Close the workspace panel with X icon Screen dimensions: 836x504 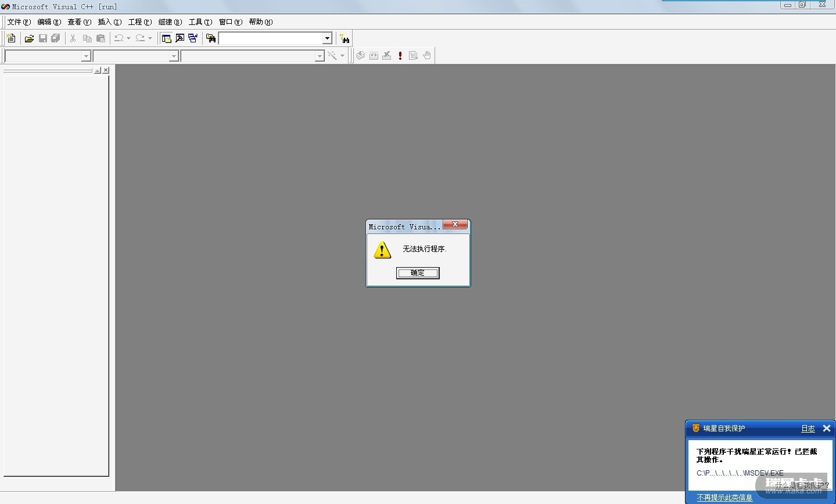click(x=106, y=70)
